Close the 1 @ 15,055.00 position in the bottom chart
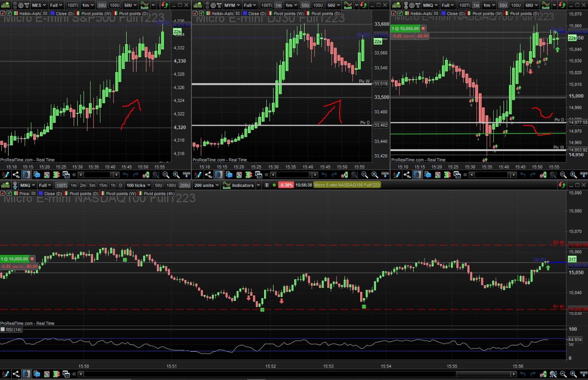Image resolution: width=588 pixels, height=380 pixels. (x=33, y=259)
